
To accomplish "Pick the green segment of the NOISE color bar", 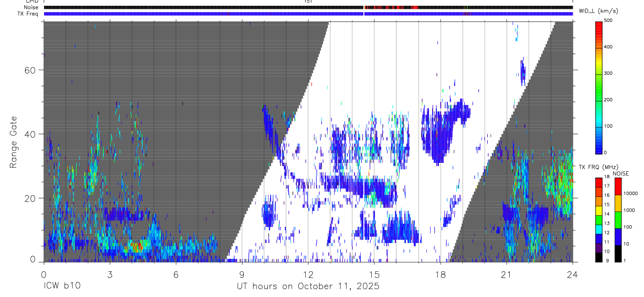I will (x=618, y=220).
